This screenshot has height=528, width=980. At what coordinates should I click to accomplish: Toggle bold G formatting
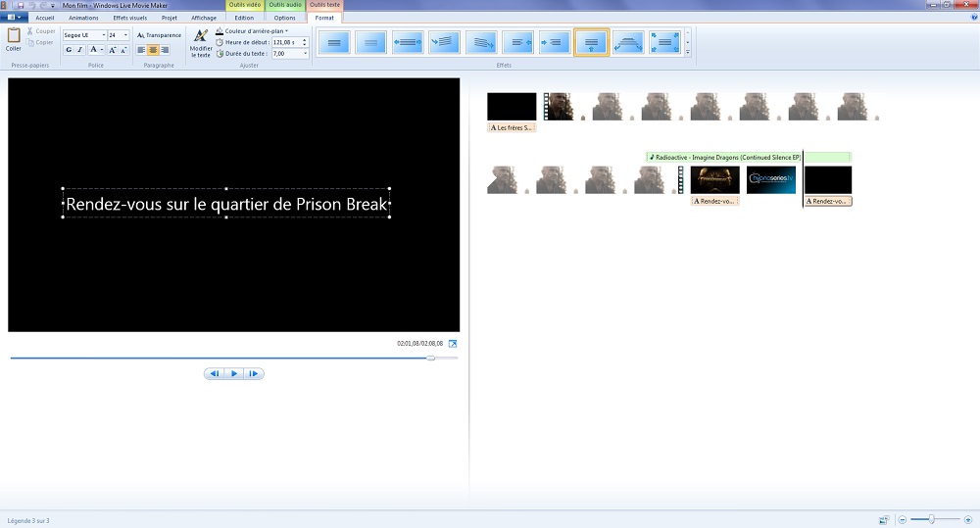click(x=69, y=50)
